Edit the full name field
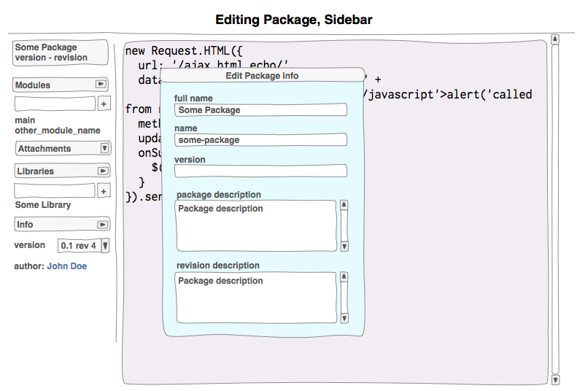The width and height of the screenshot is (588, 391). coord(260,110)
